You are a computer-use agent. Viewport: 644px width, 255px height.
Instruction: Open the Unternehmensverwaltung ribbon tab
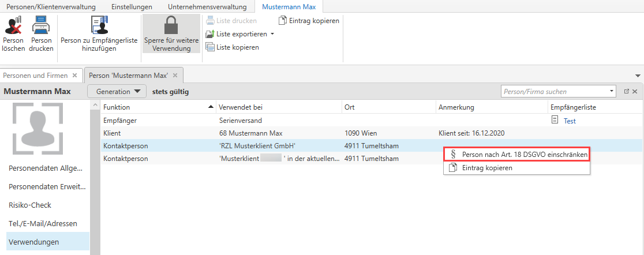coord(207,7)
